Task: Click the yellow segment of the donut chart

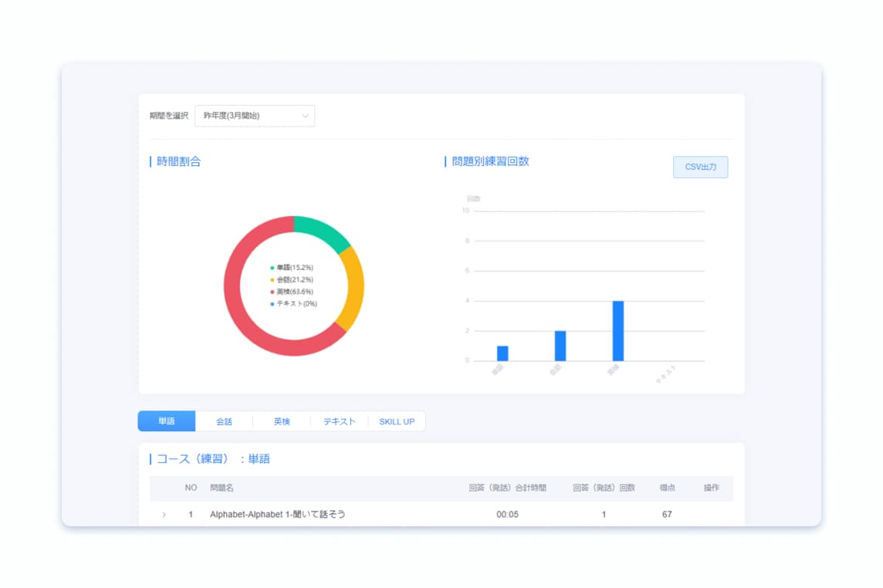Action: click(354, 287)
